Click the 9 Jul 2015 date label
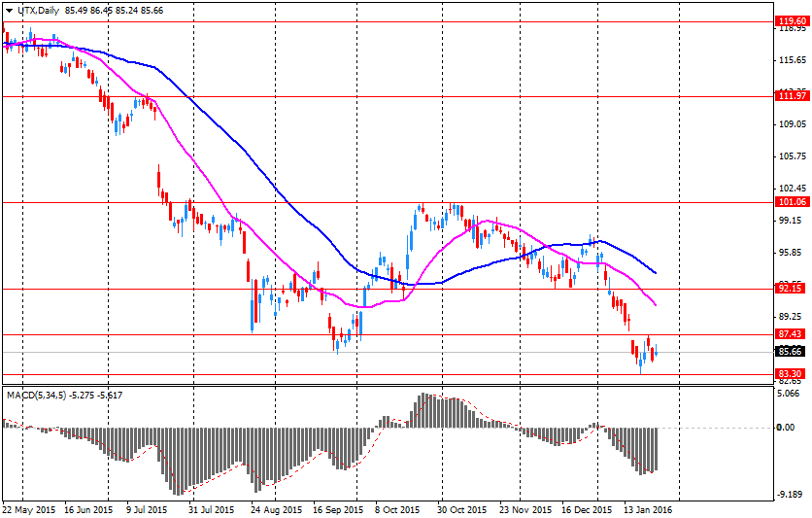Image resolution: width=812 pixels, height=518 pixels. pos(147,510)
